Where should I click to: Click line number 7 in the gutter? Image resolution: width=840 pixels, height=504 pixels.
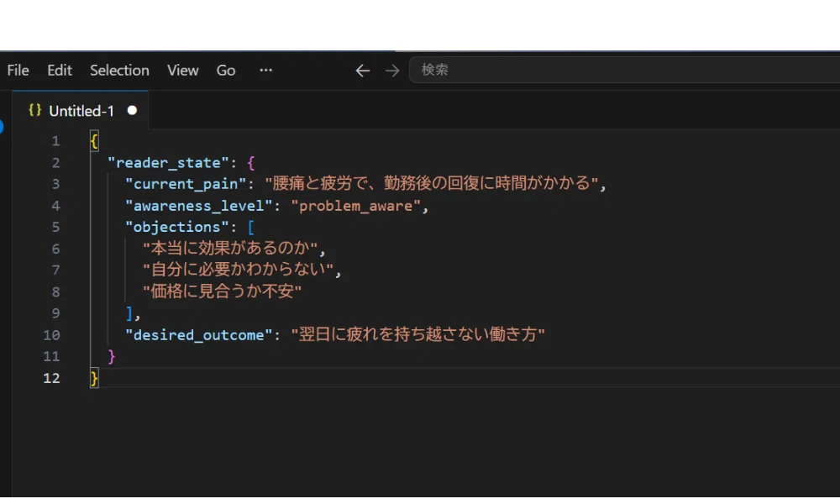tap(55, 270)
